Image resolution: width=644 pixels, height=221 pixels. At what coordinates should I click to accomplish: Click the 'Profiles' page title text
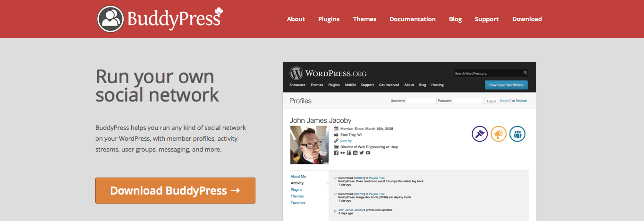tap(300, 101)
